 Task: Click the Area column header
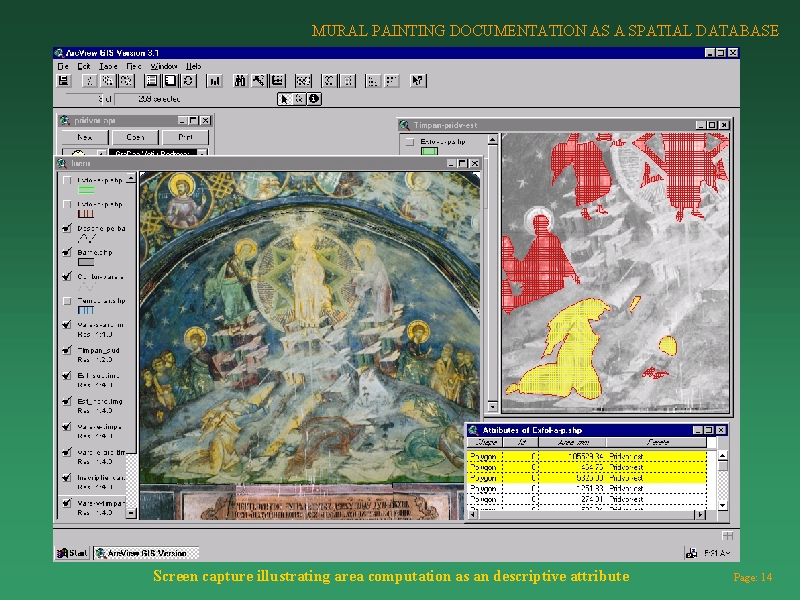point(572,442)
